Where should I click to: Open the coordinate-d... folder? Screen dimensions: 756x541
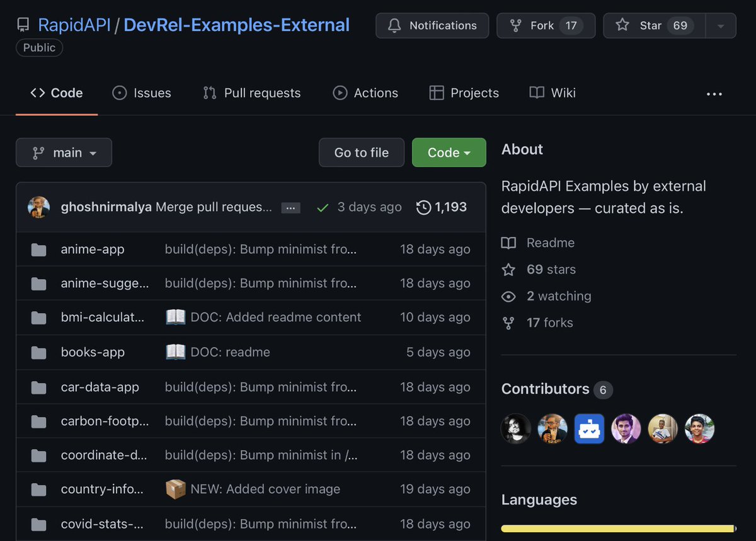point(105,455)
